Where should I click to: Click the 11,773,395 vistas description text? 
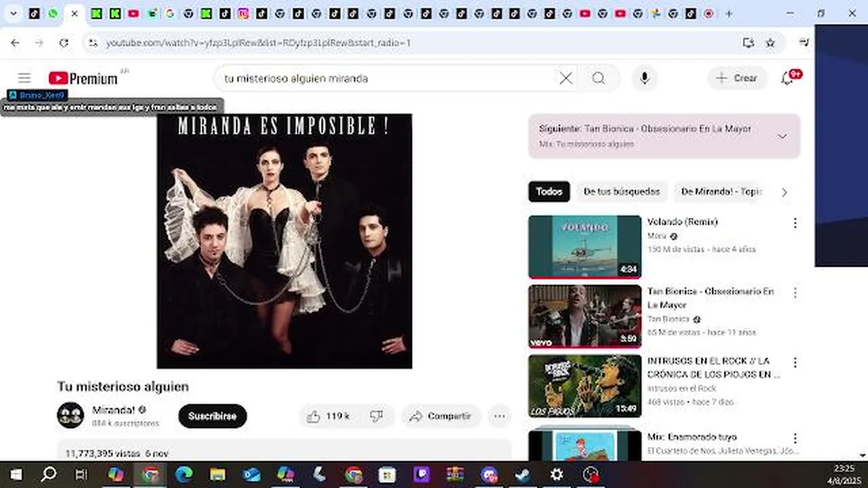[103, 453]
